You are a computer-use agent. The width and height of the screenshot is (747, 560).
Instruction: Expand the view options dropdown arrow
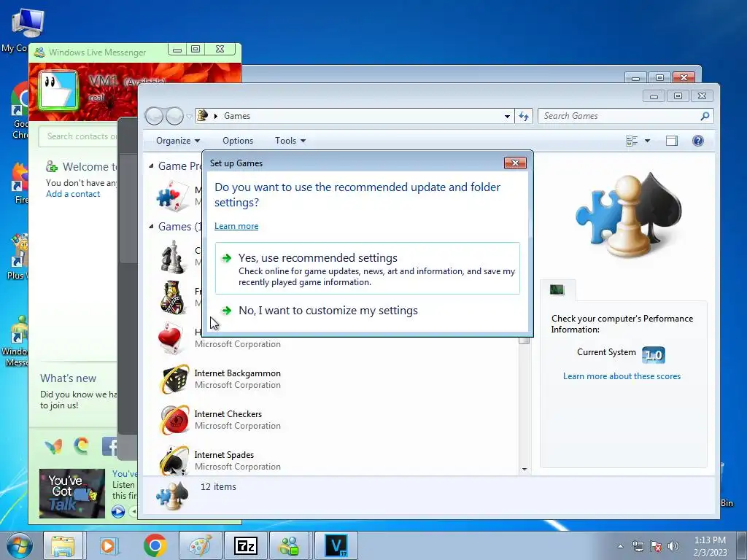[647, 141]
